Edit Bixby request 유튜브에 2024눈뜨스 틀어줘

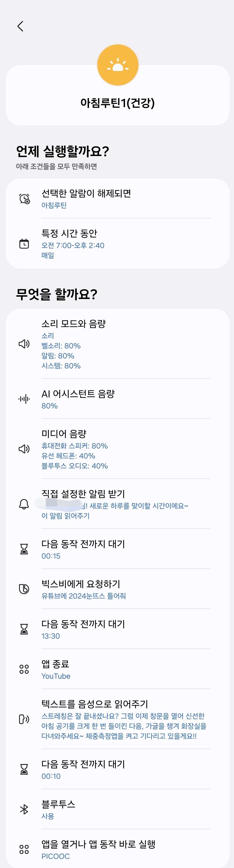point(83,596)
